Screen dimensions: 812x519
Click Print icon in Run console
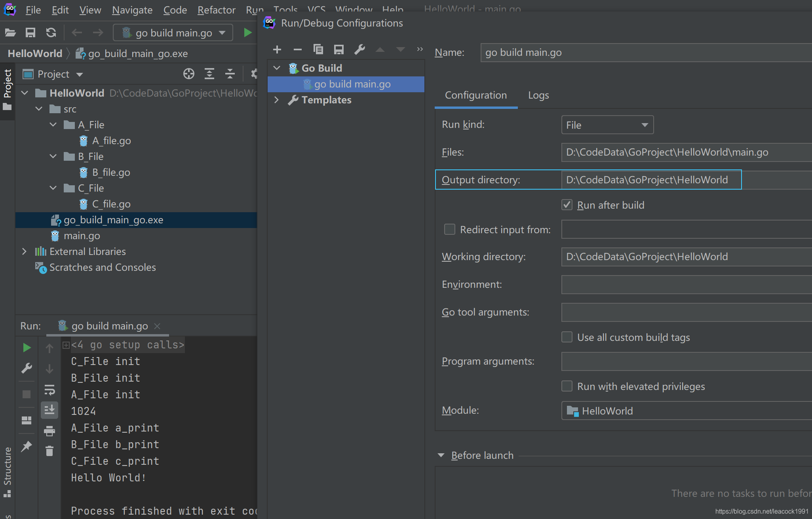click(49, 431)
